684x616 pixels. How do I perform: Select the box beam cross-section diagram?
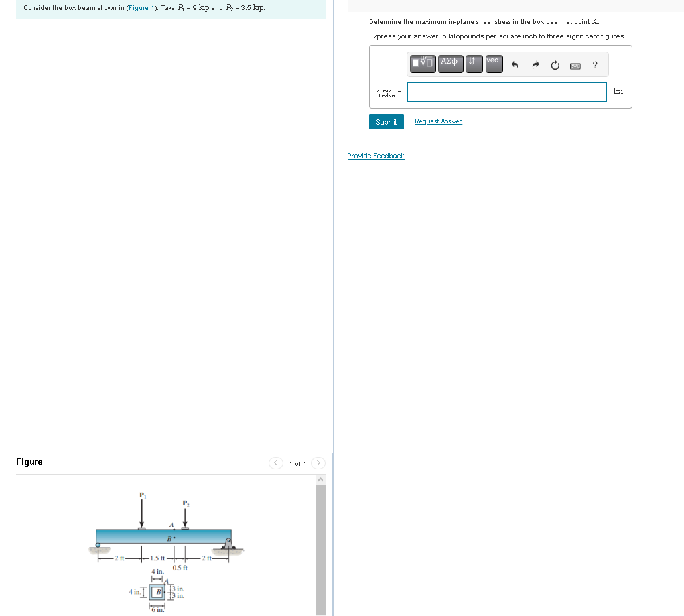(155, 592)
